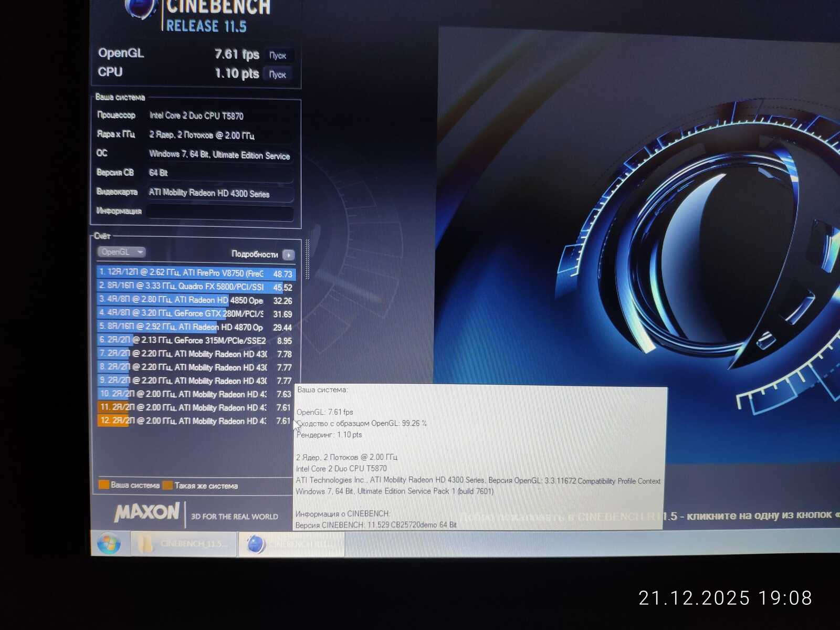The height and width of the screenshot is (630, 840).
Task: Select ranking row number 9
Action: pyautogui.click(x=196, y=381)
